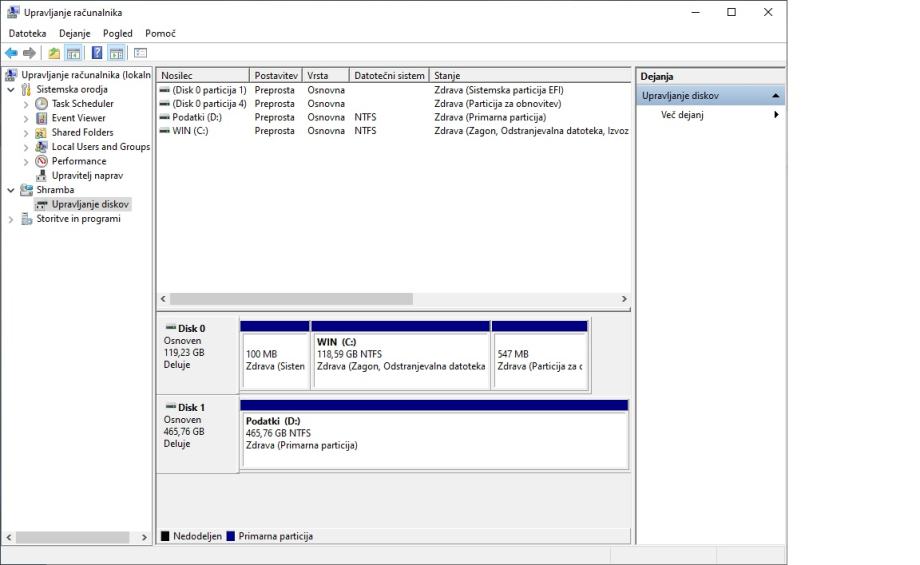Collapse the Upravljanje diskov actions section
920x565 pixels.
pos(776,96)
